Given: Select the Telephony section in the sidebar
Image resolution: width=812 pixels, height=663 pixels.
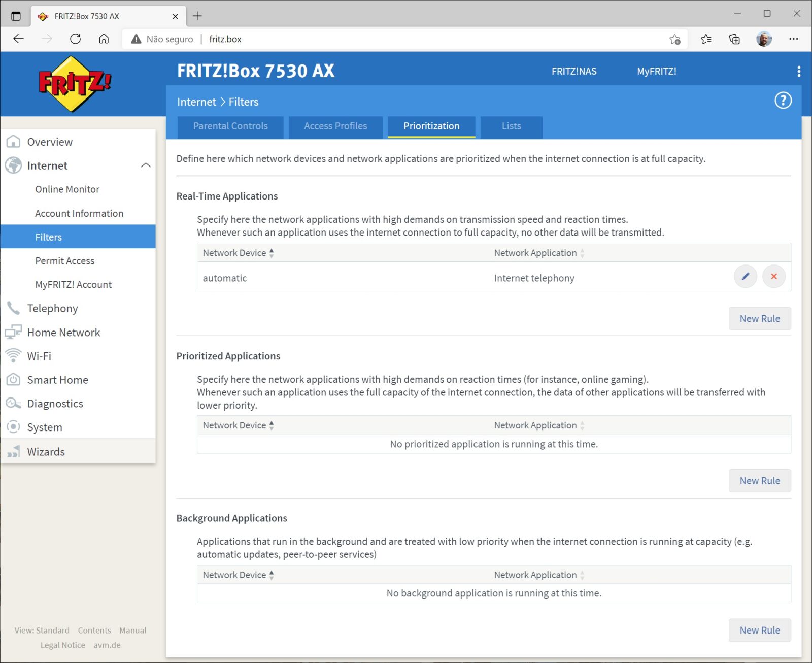Looking at the screenshot, I should [52, 308].
